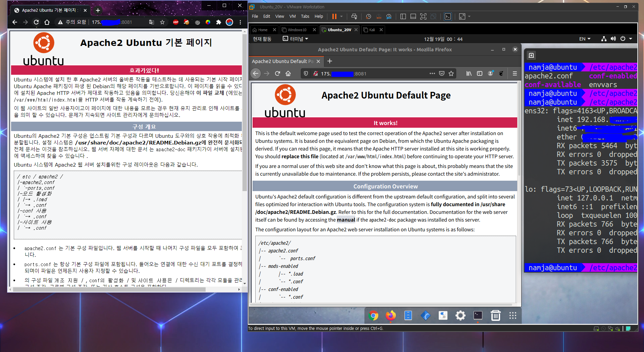Screen dimensions: 644x352
Task: Enter VMware full screen mode
Action: click(x=423, y=16)
